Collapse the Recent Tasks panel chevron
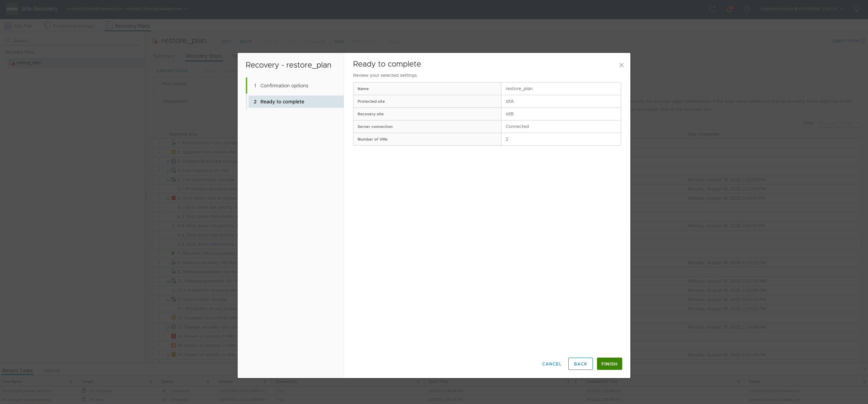Image resolution: width=868 pixels, height=404 pixels. [x=864, y=369]
